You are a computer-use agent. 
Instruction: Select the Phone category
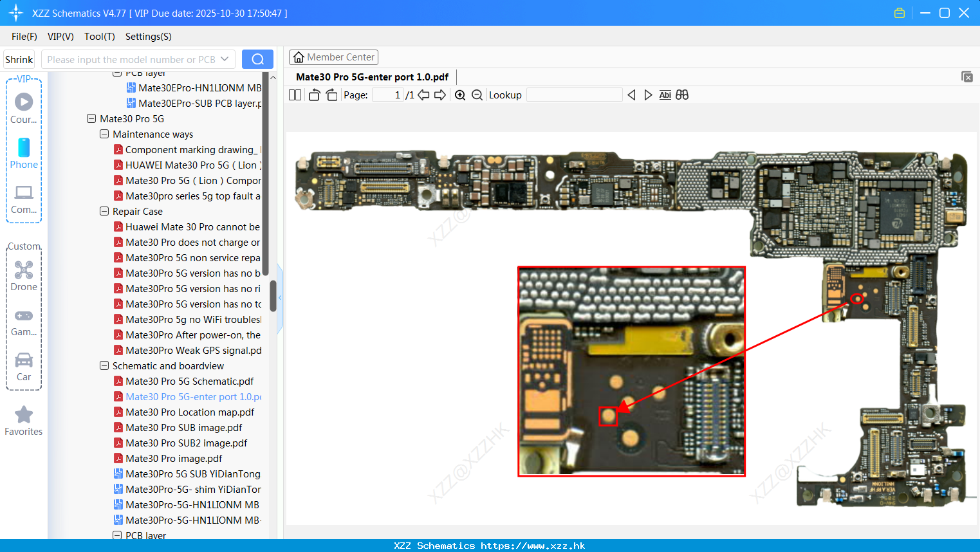coord(24,153)
